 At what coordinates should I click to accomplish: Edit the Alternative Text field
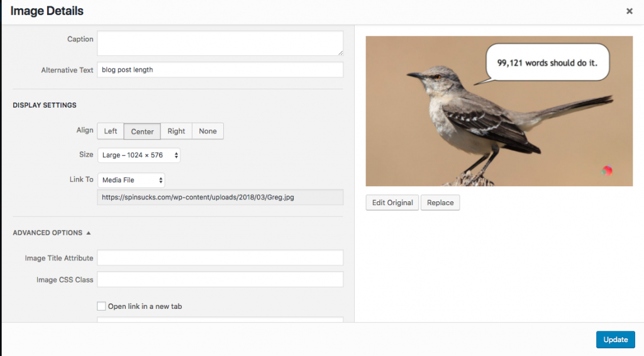pyautogui.click(x=219, y=70)
